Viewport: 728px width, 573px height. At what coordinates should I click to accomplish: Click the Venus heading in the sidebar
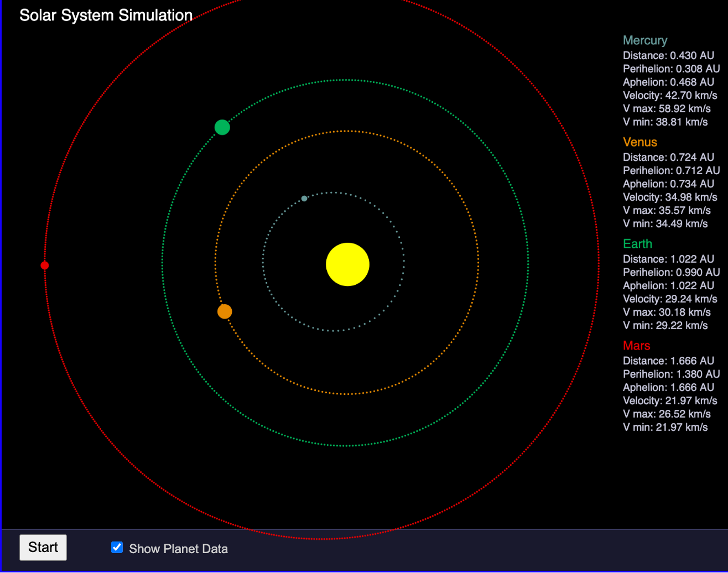[x=639, y=142]
